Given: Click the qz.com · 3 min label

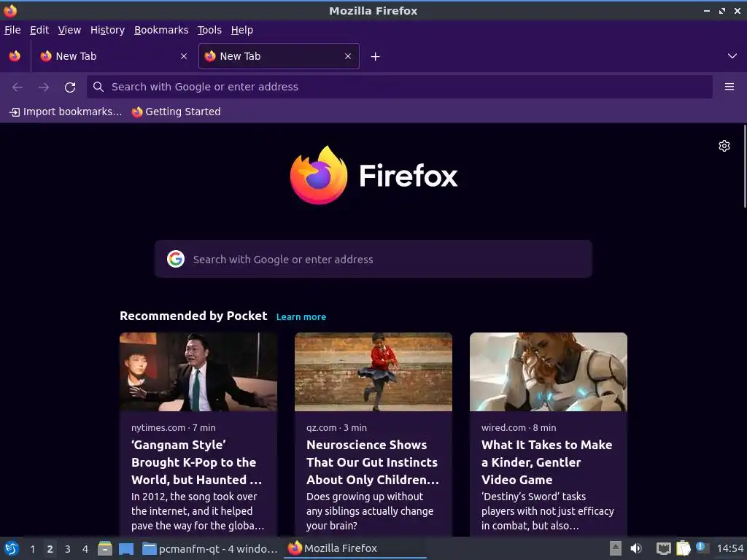Looking at the screenshot, I should pos(336,427).
